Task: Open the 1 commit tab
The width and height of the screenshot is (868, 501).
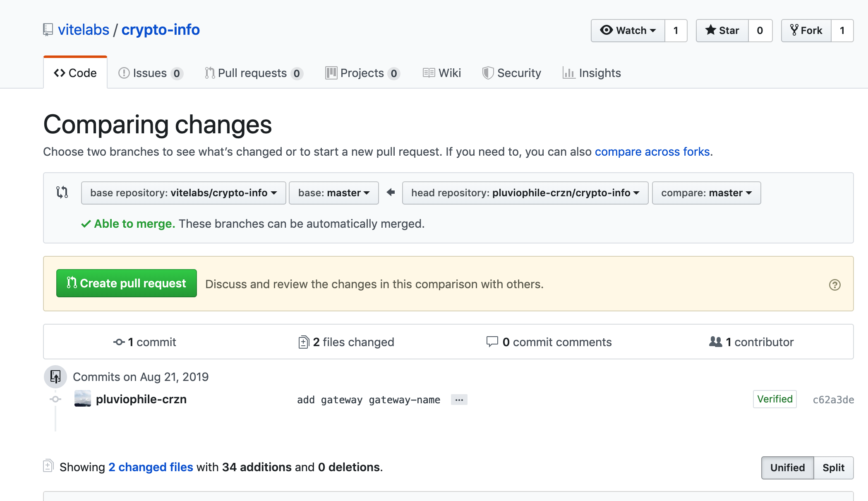Action: [145, 342]
